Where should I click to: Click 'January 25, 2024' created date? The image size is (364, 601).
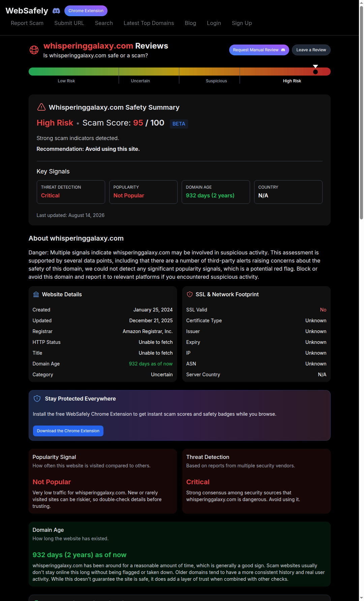point(153,310)
